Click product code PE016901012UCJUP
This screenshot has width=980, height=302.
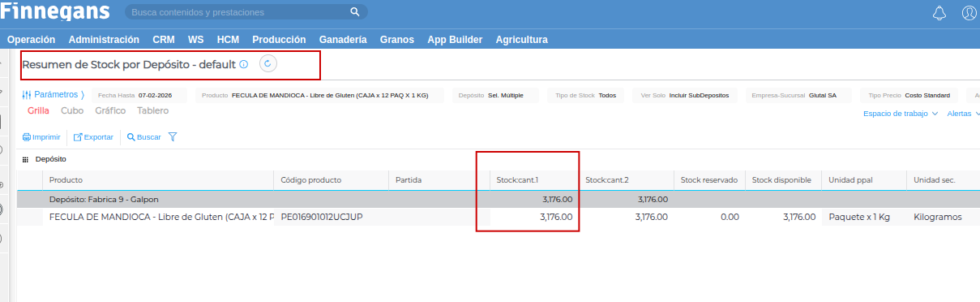click(x=321, y=217)
